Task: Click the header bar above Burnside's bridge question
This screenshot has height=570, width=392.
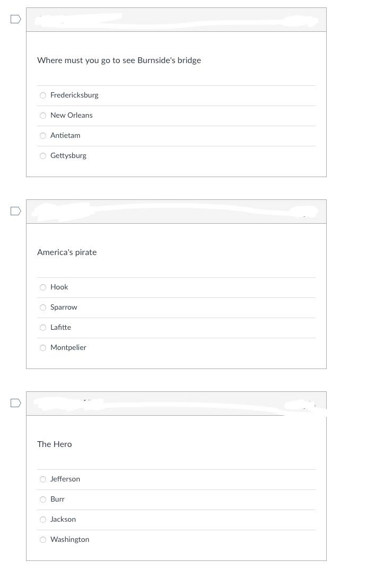Action: pos(176,20)
